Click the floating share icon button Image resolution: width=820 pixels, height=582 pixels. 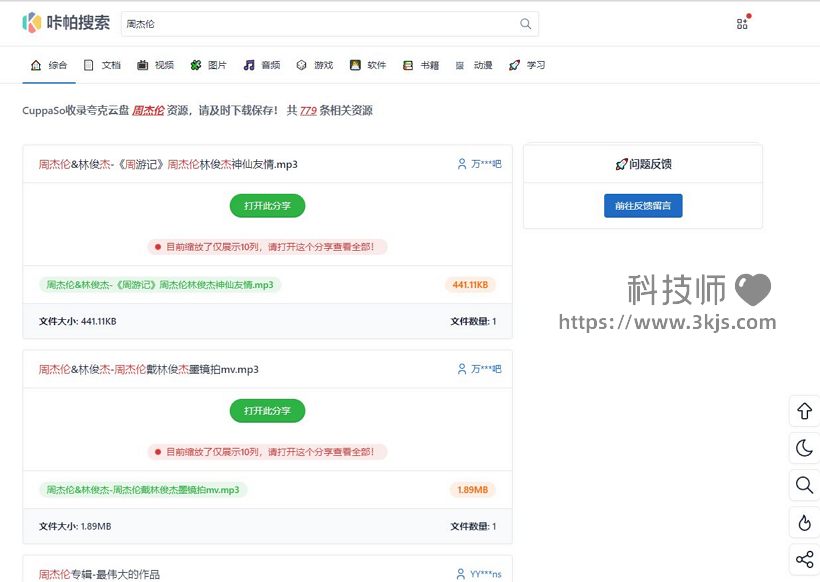point(804,560)
